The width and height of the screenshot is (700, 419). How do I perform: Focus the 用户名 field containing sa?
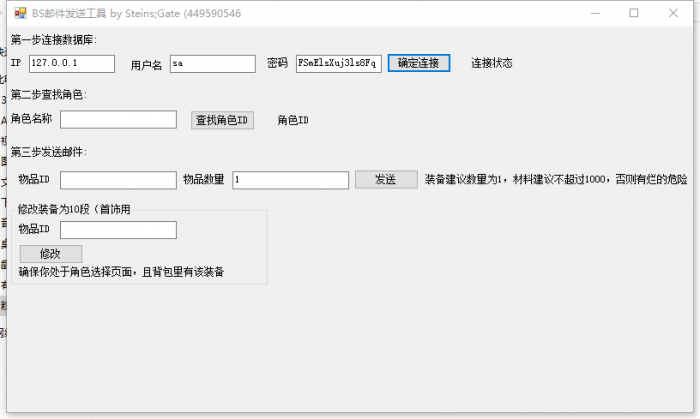tap(212, 63)
